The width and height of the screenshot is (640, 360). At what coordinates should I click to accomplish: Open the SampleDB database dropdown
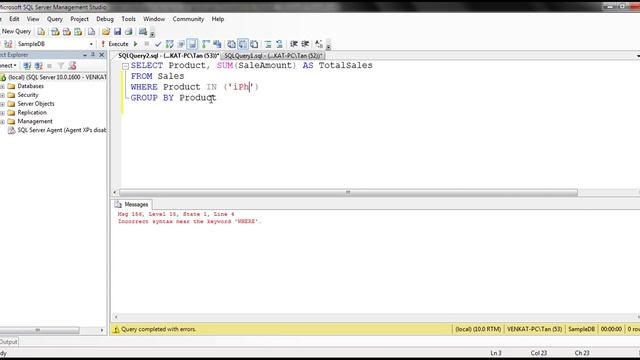pos(91,44)
